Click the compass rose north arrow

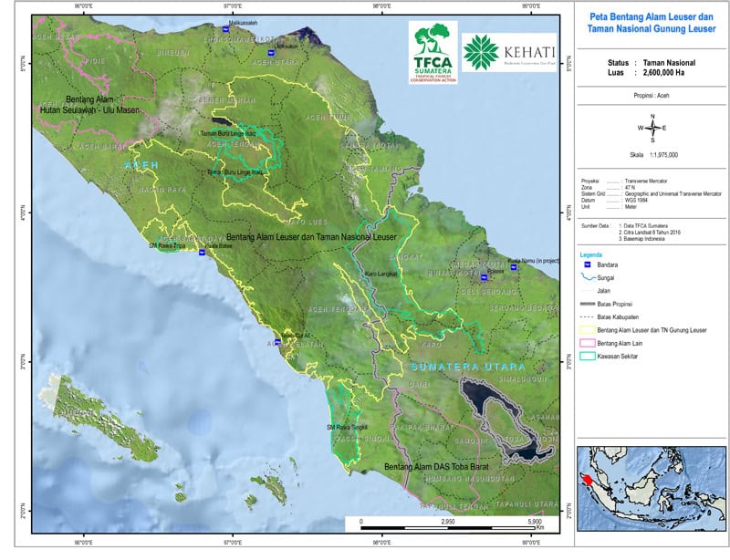[652, 129]
